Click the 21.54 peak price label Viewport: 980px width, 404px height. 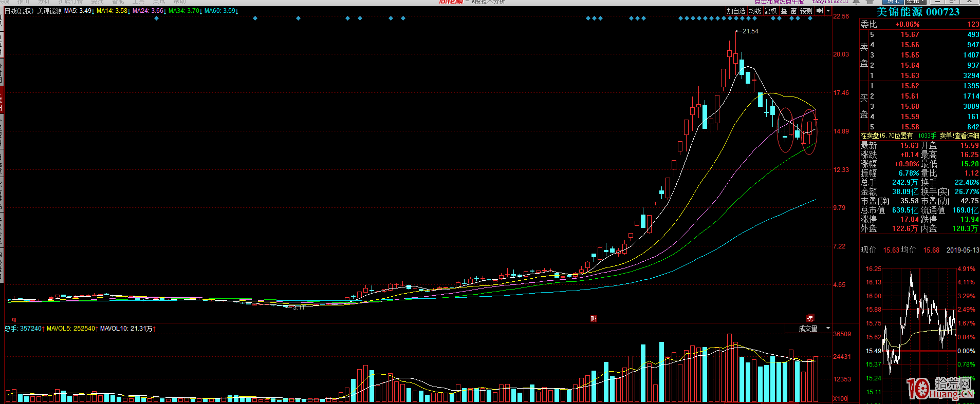[750, 31]
